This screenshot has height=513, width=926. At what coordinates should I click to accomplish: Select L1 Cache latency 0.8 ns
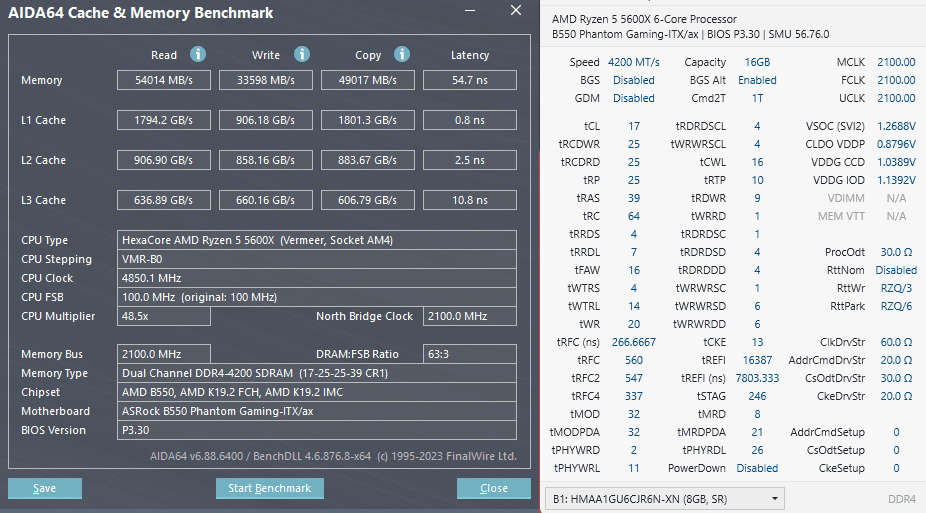(469, 120)
